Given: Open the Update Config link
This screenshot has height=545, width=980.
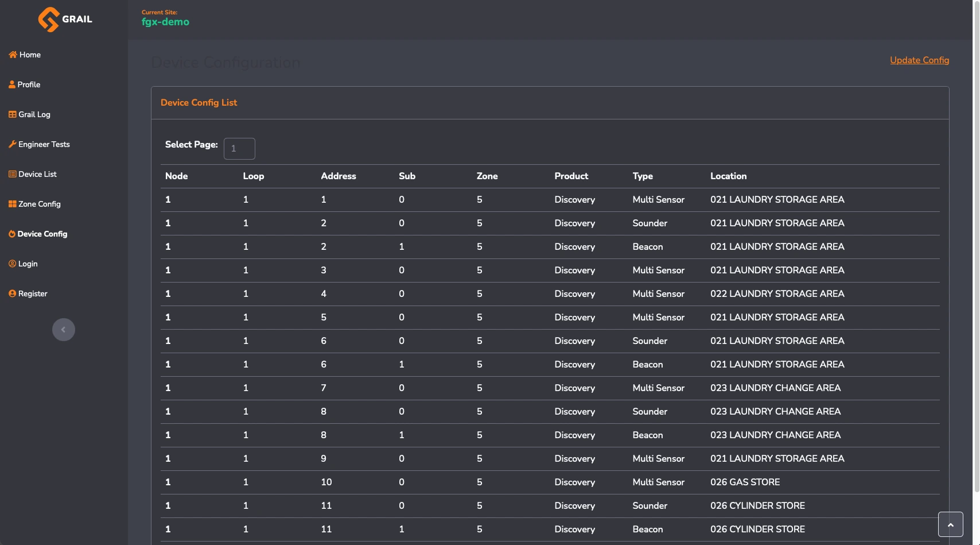Looking at the screenshot, I should pyautogui.click(x=919, y=60).
